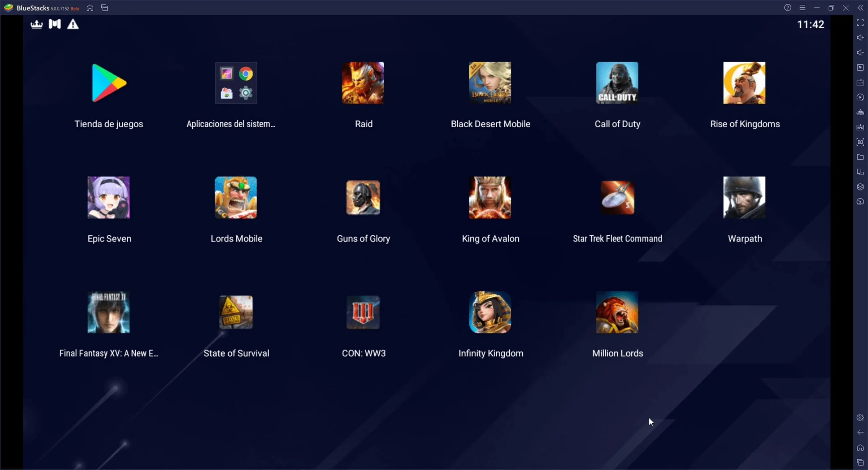Toggle fullscreen mode from sidebar
Image resolution: width=868 pixels, height=470 pixels.
tap(860, 23)
